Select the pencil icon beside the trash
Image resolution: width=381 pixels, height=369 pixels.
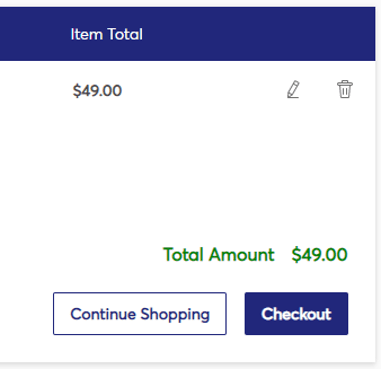tap(293, 89)
